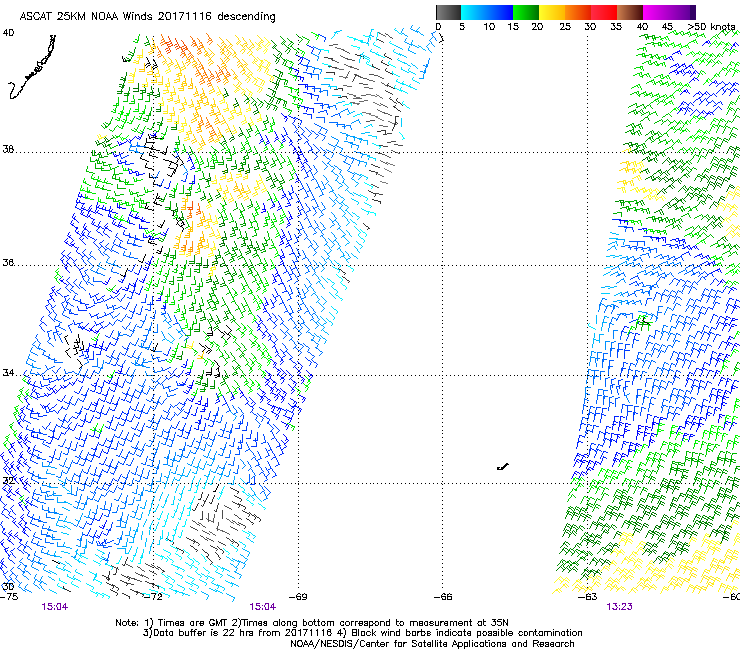
Task: Click the latitude label "34"
Action: pyautogui.click(x=8, y=373)
